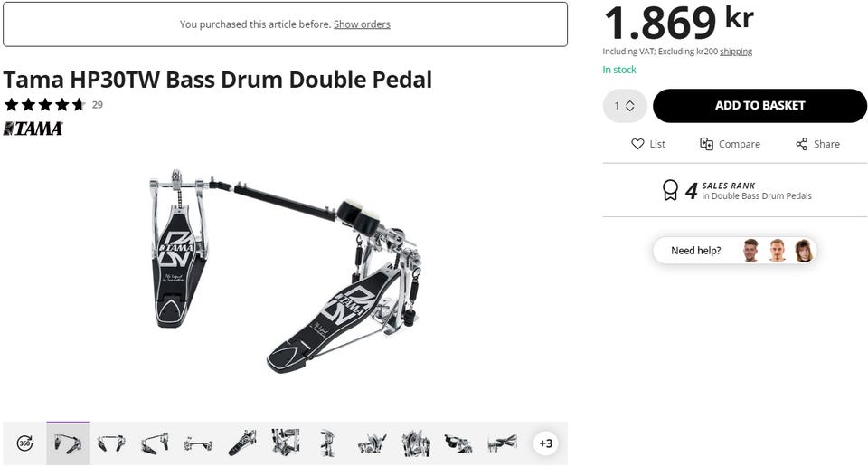
Task: Open Double Bass Drum Pedals category rank
Action: tap(756, 196)
